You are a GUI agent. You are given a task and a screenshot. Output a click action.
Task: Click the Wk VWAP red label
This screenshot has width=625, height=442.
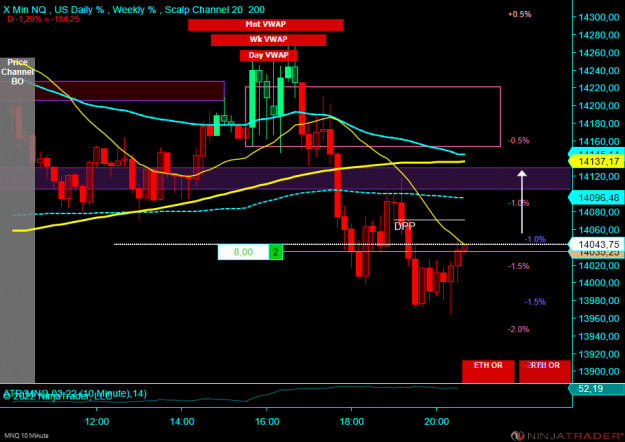268,40
